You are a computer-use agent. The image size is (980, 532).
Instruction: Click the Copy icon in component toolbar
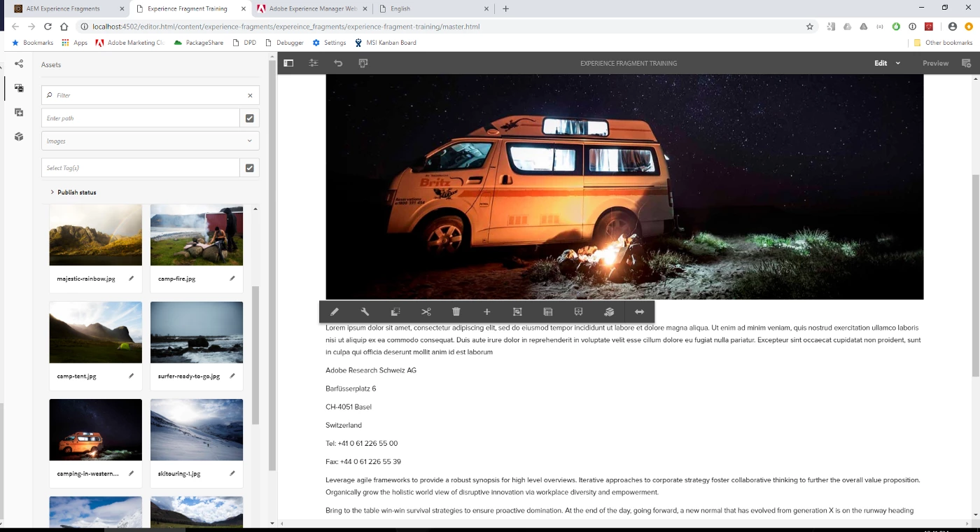[395, 312]
